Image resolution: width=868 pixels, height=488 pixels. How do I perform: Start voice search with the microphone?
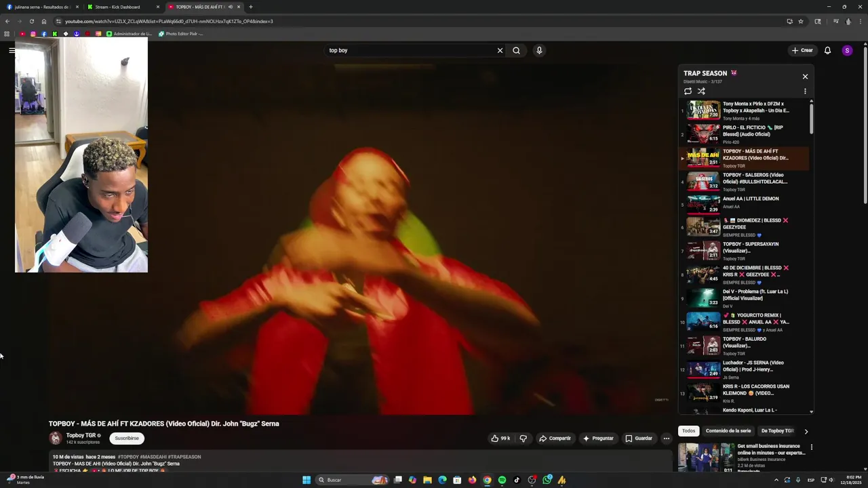(539, 50)
